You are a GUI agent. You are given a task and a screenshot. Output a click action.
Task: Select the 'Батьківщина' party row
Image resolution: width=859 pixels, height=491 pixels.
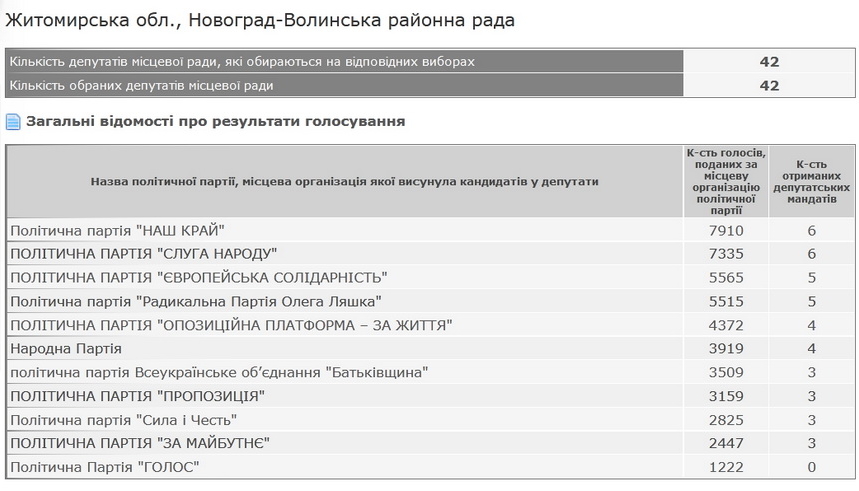tap(219, 372)
